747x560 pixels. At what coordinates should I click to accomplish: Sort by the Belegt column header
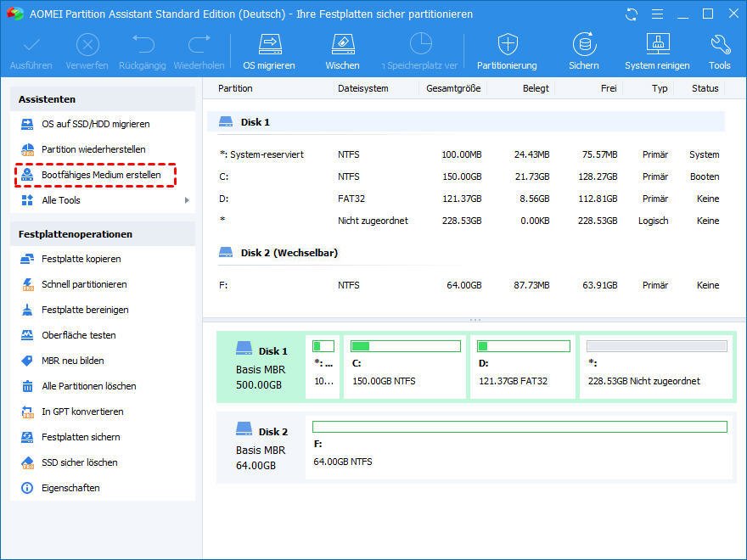(x=536, y=88)
